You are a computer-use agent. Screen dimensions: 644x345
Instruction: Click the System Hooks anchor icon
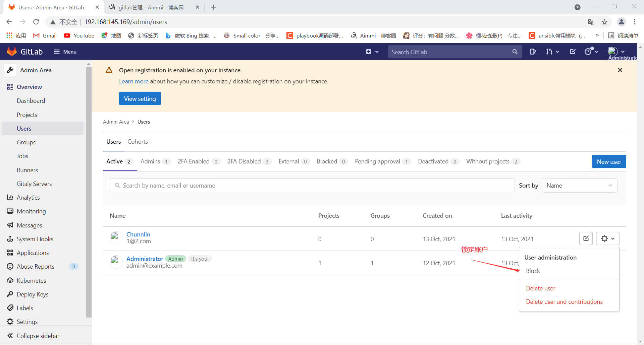10,239
